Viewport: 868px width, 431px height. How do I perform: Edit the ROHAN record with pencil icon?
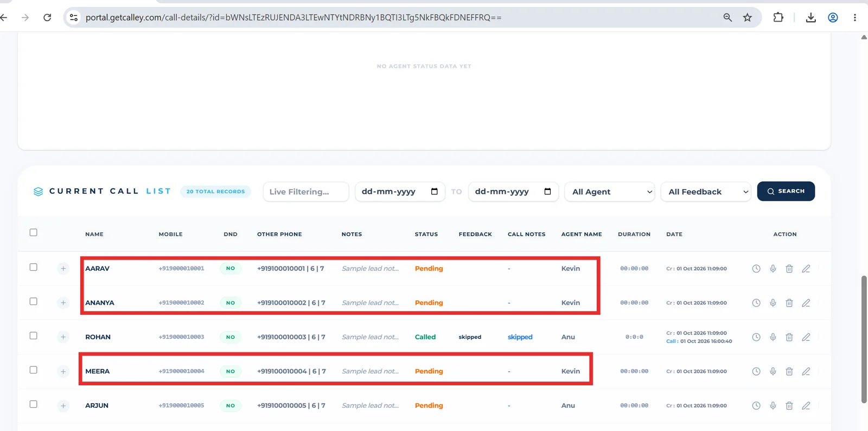coord(806,337)
